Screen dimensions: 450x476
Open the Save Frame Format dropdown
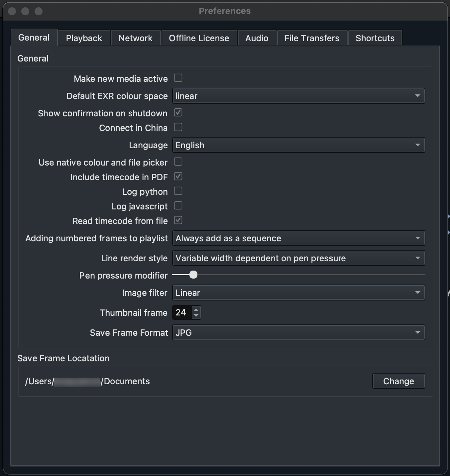pyautogui.click(x=298, y=333)
